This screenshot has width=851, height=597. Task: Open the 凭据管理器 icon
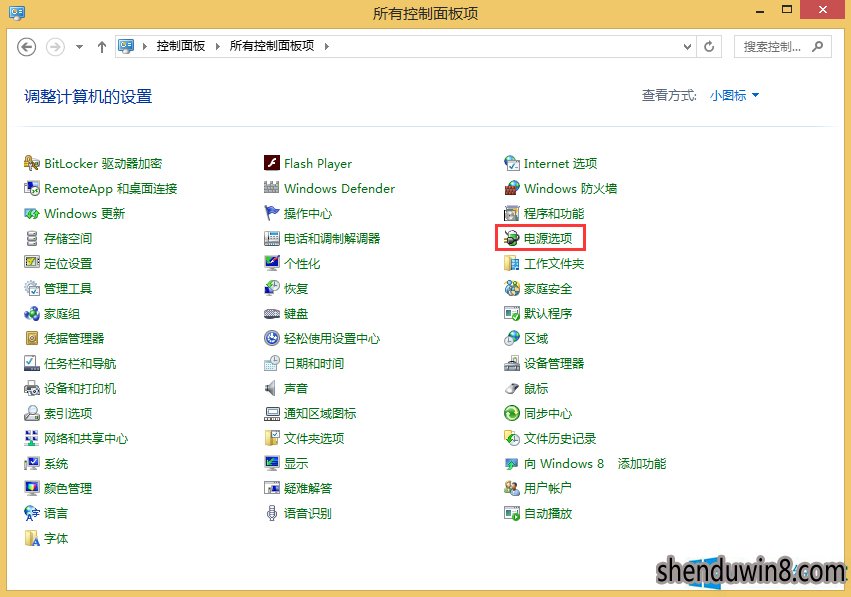click(x=31, y=338)
